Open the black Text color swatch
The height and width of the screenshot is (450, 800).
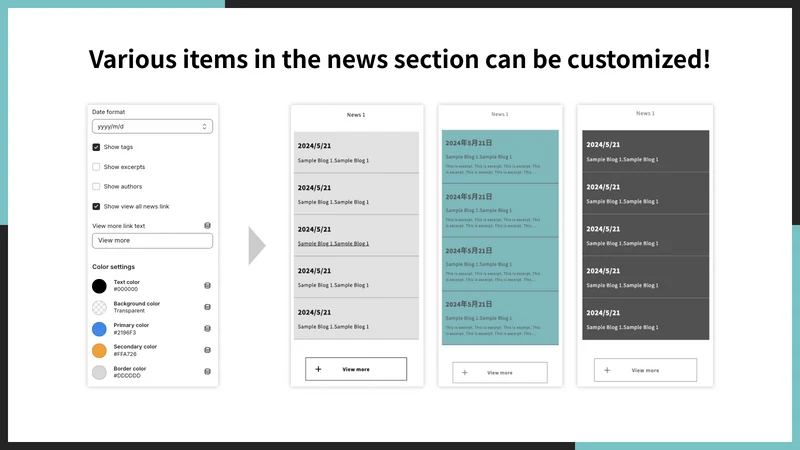[99, 286]
